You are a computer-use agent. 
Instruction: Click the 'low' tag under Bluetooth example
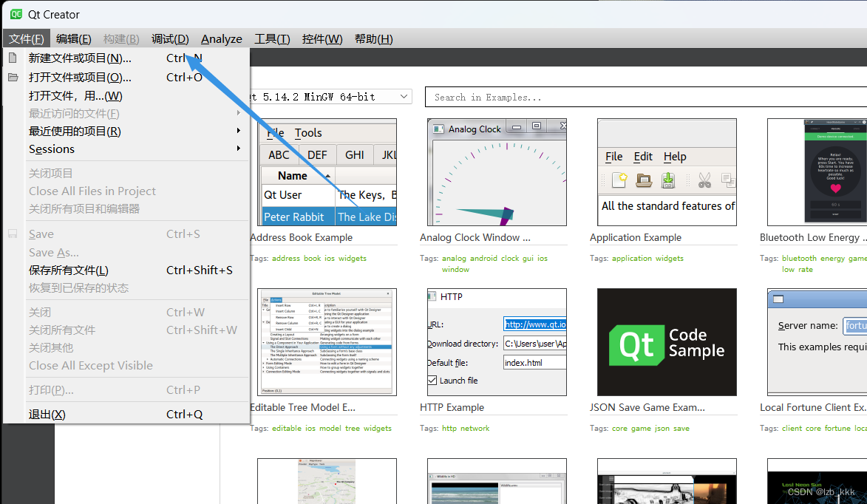[x=788, y=269]
